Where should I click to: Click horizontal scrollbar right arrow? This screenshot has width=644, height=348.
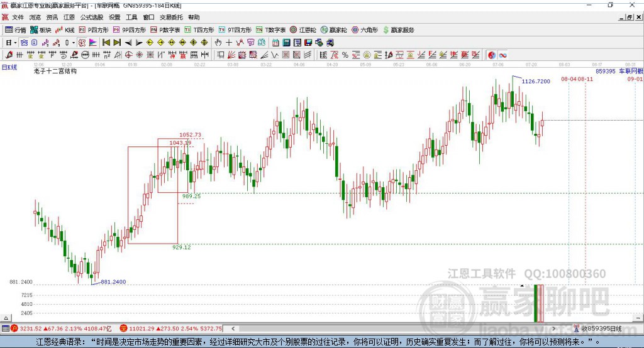(553, 329)
